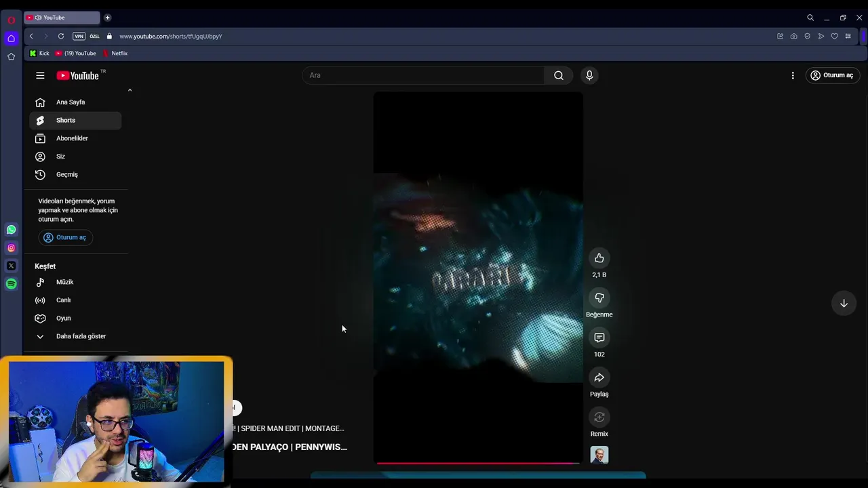Click the sidebar Oturum aç button
868x488 pixels.
click(66, 237)
